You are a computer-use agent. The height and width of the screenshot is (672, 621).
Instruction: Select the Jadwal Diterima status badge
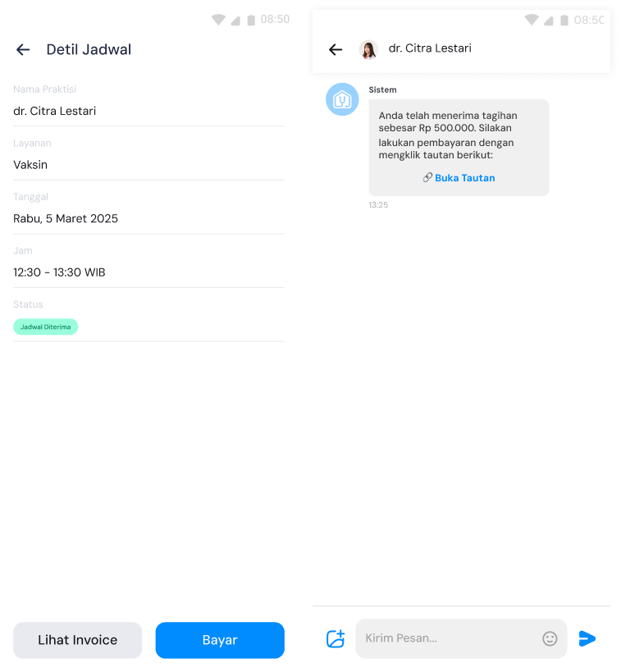pos(45,327)
